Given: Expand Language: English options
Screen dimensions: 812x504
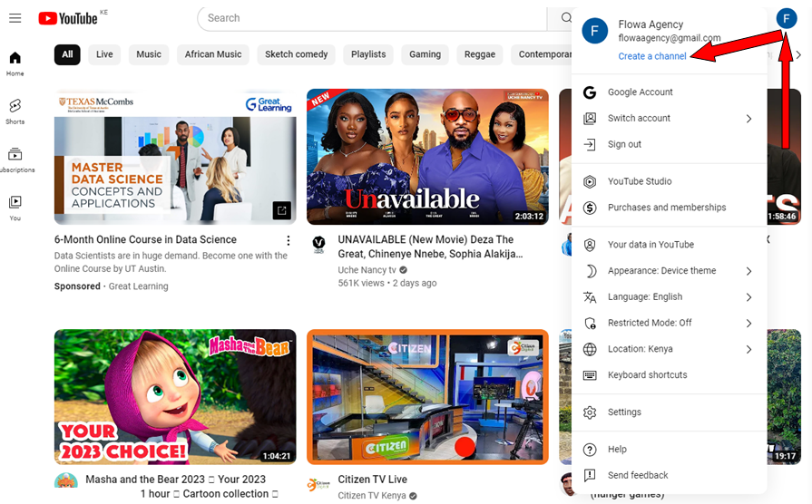Looking at the screenshot, I should 669,297.
